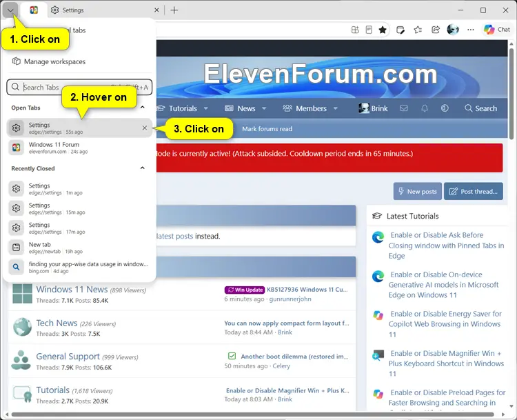Close the Settings tab in tab strip

(x=156, y=10)
